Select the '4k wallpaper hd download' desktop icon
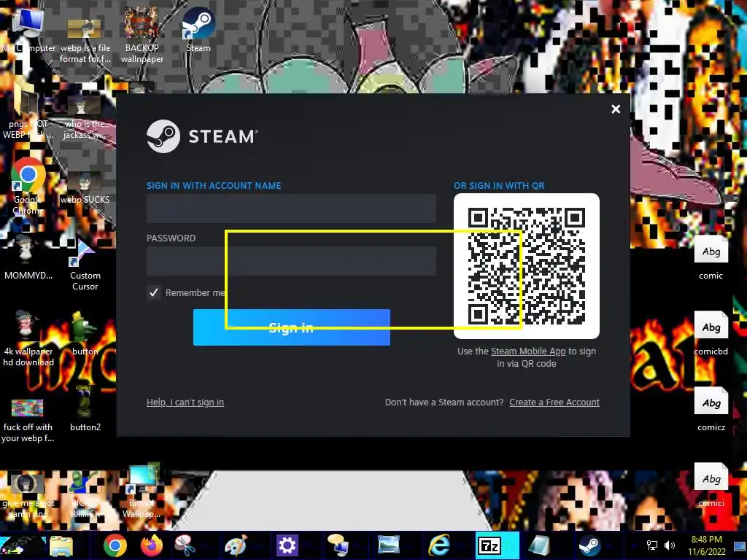Viewport: 747px width, 560px height. click(x=28, y=338)
